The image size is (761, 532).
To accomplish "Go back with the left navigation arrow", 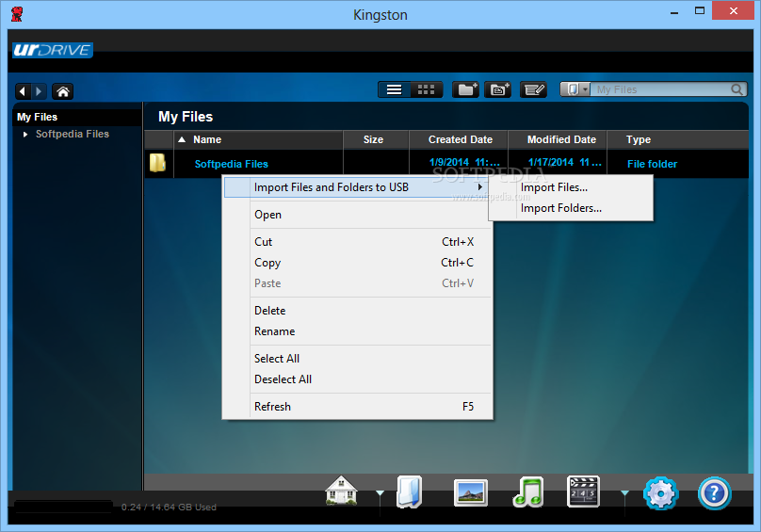I will 24,91.
